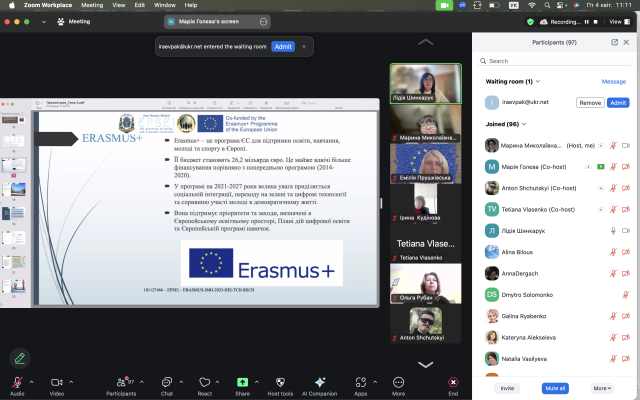Open the Participants panel icon in toolbar
The height and width of the screenshot is (400, 640).
[121, 382]
